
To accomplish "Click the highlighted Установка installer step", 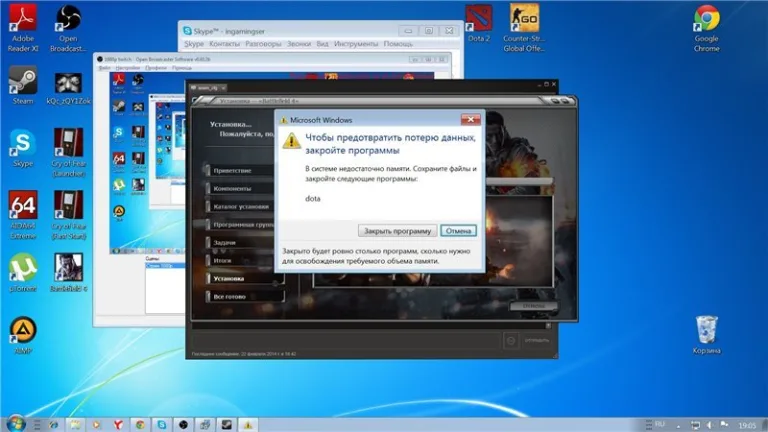I will (245, 278).
